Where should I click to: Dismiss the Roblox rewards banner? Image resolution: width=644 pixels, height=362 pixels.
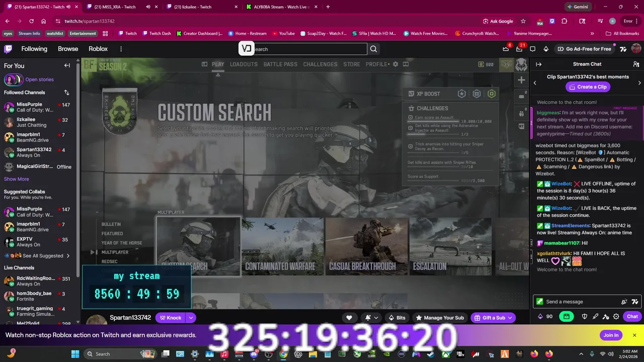click(x=634, y=335)
